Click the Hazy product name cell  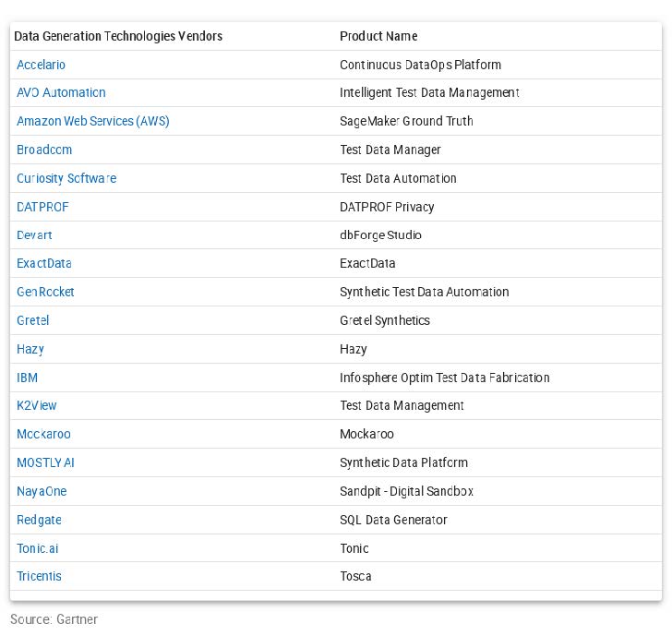354,349
